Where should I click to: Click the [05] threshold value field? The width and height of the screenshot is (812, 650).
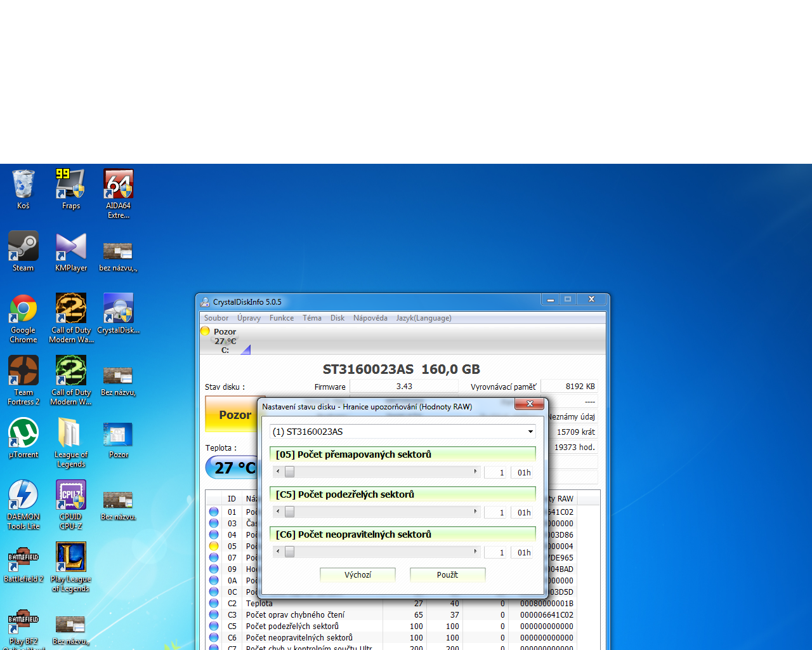[x=495, y=472]
